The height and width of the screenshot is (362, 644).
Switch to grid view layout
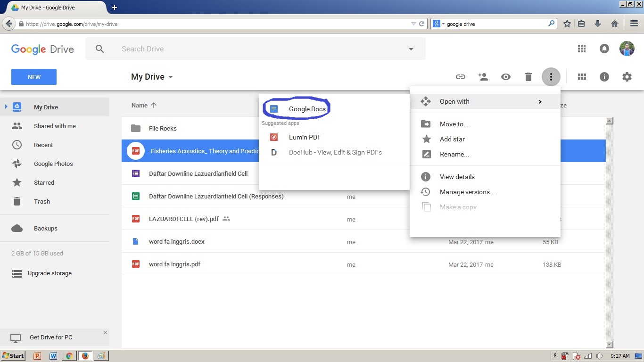581,76
